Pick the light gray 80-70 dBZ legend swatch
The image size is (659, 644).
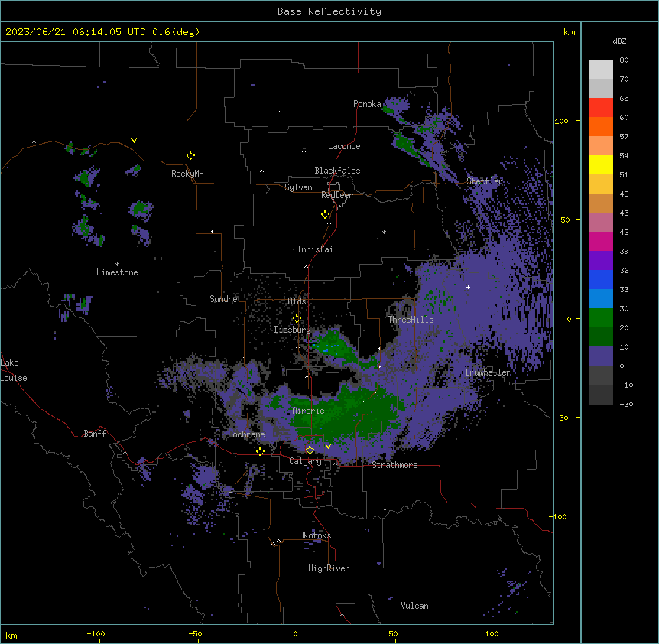pos(601,70)
